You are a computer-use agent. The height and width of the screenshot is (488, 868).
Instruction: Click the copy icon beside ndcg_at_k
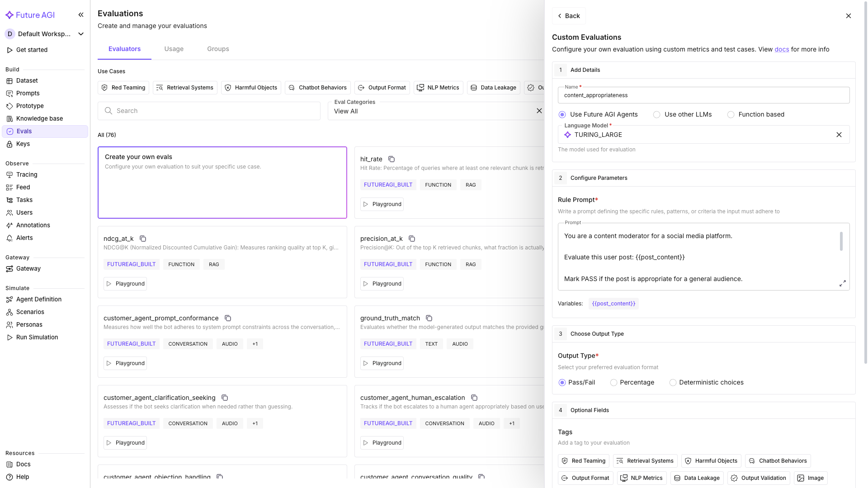(x=143, y=239)
